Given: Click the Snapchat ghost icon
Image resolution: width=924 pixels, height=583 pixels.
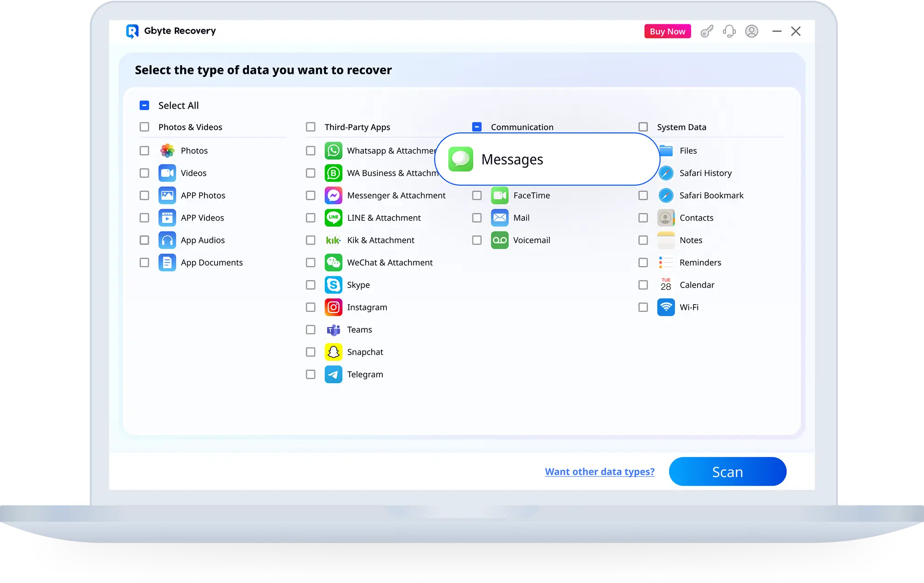Looking at the screenshot, I should [334, 352].
